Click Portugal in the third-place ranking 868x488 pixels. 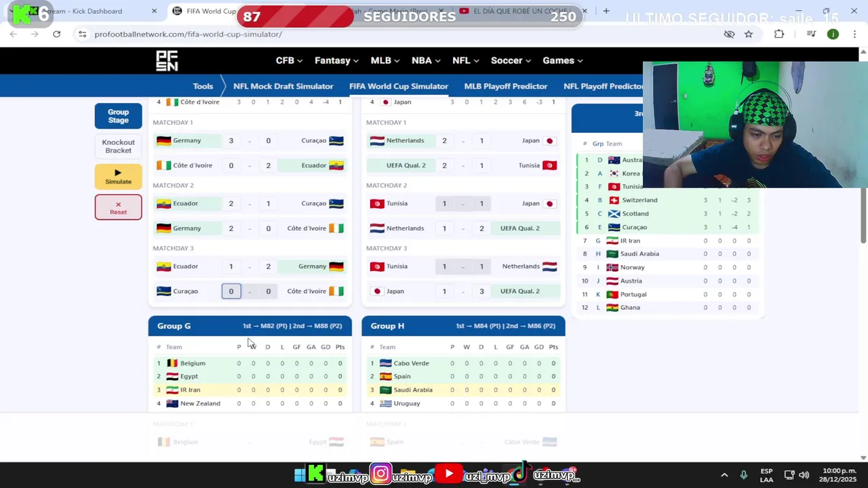tap(633, 294)
